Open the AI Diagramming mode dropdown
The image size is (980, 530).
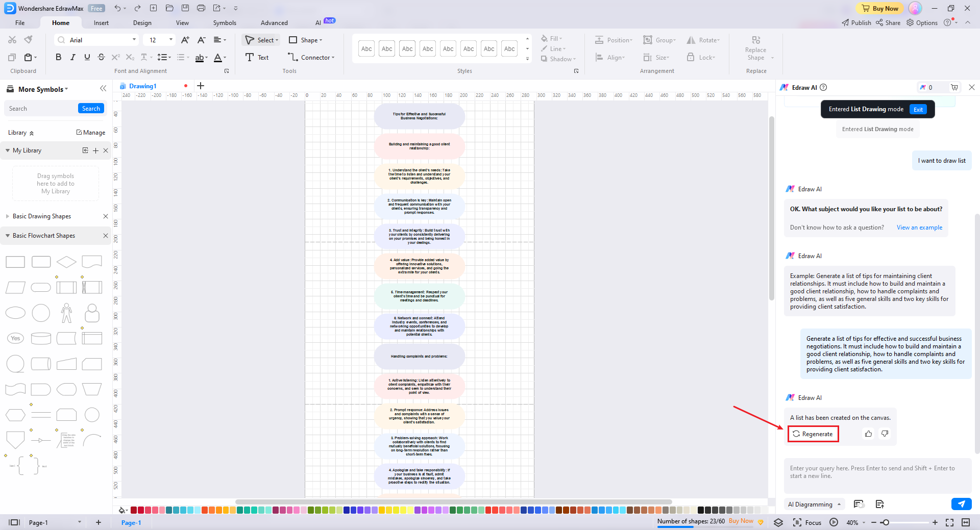pyautogui.click(x=814, y=504)
